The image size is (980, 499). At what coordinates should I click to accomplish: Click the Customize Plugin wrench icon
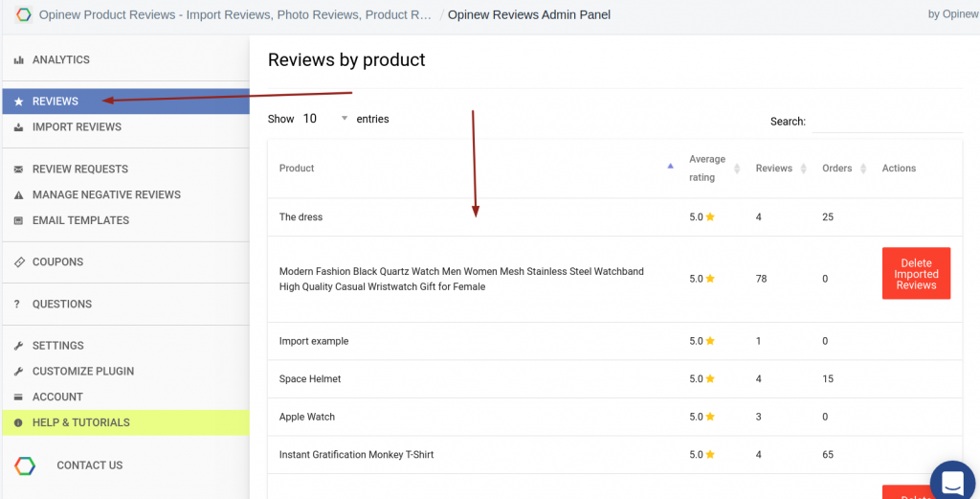tap(19, 372)
